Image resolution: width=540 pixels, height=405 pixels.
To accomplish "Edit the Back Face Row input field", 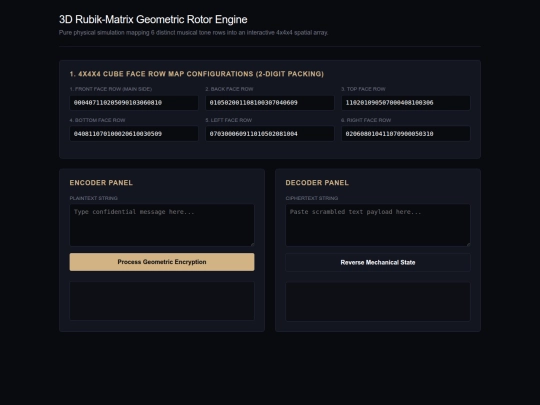I will [270, 103].
